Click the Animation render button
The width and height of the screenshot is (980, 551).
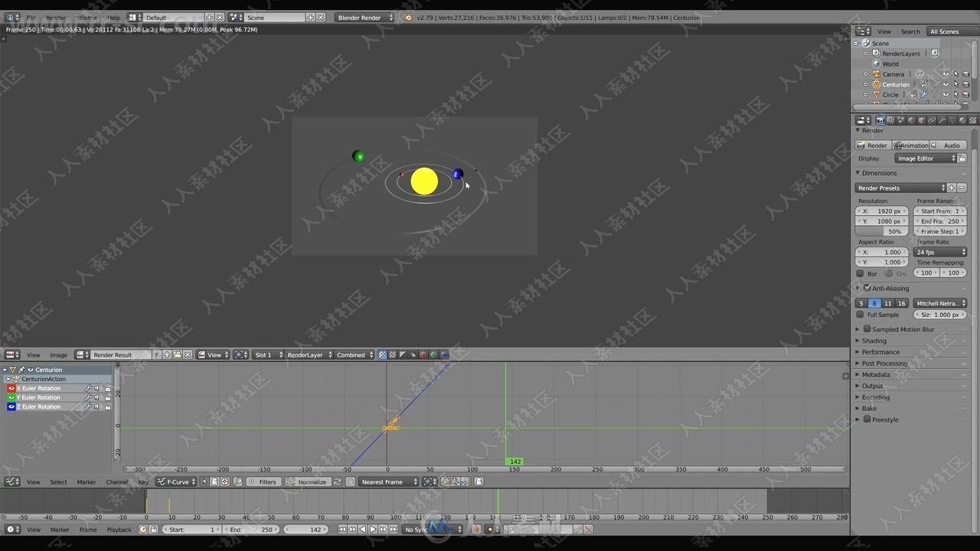(910, 145)
